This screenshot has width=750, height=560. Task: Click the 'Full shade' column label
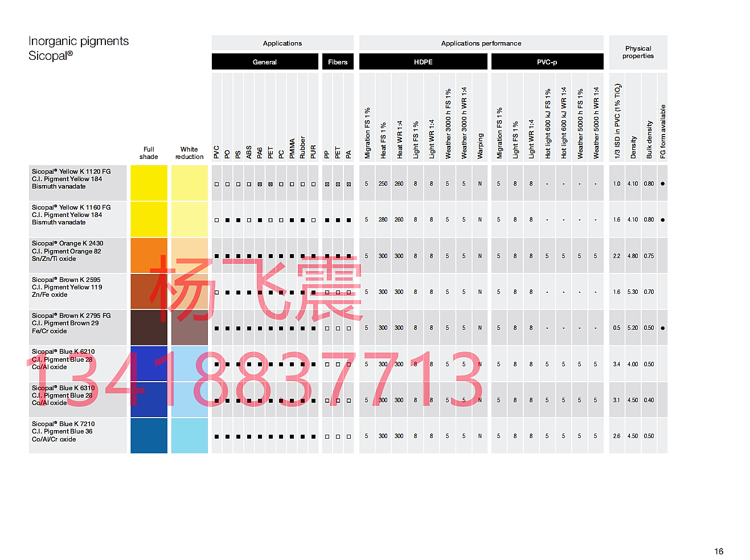coord(149,153)
